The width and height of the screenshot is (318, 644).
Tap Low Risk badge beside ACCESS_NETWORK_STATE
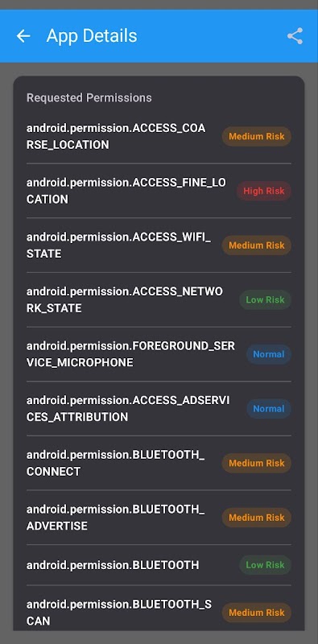[266, 299]
